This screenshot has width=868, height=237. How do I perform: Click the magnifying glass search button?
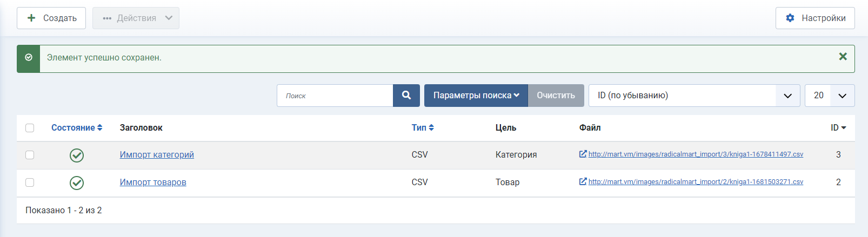(x=406, y=96)
